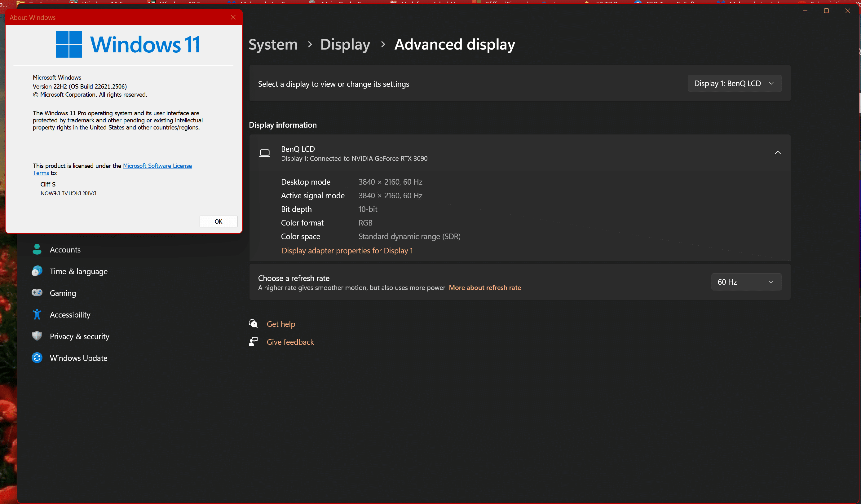Click the Gaming controller icon
This screenshot has height=504, width=861.
point(37,293)
